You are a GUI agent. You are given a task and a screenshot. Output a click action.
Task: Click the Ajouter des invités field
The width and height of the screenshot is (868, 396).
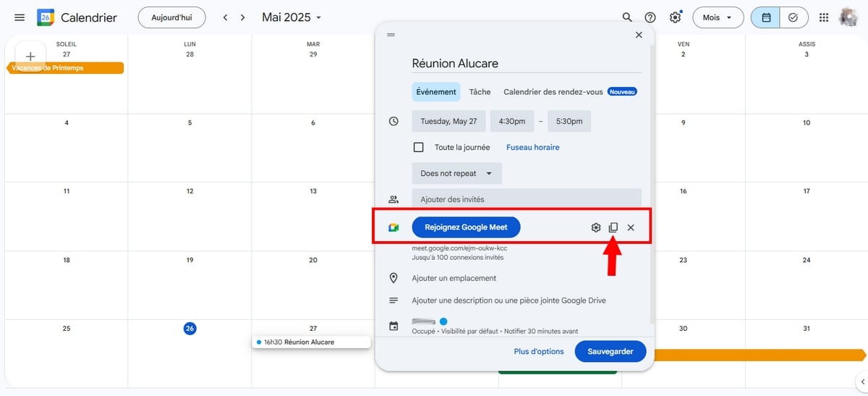526,199
